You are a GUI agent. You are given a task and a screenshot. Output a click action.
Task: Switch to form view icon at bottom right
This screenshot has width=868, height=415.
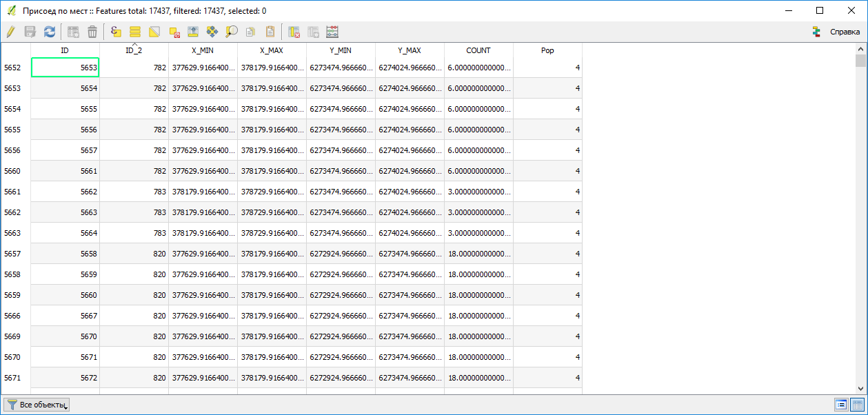click(841, 405)
